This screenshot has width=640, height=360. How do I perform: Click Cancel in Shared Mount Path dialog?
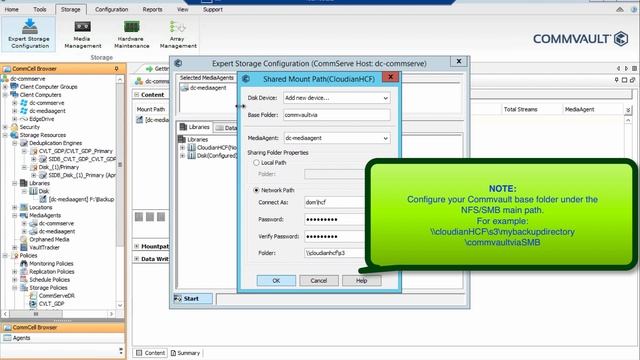(319, 281)
